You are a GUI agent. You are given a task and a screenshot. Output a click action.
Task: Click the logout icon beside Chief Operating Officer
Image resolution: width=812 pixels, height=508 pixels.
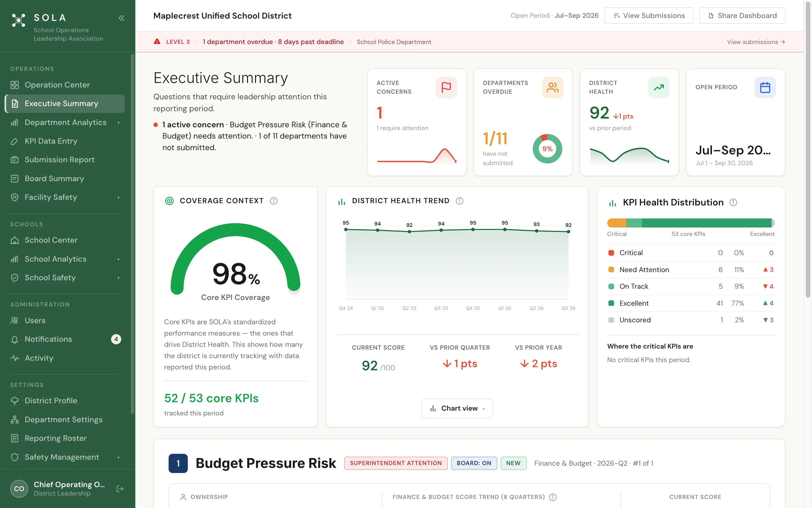pyautogui.click(x=120, y=489)
